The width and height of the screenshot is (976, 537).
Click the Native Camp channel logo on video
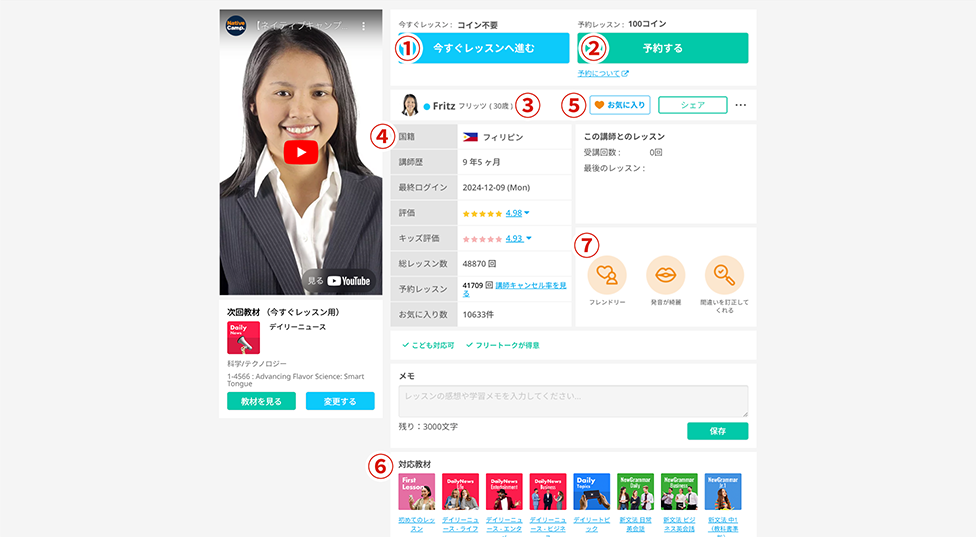[236, 26]
